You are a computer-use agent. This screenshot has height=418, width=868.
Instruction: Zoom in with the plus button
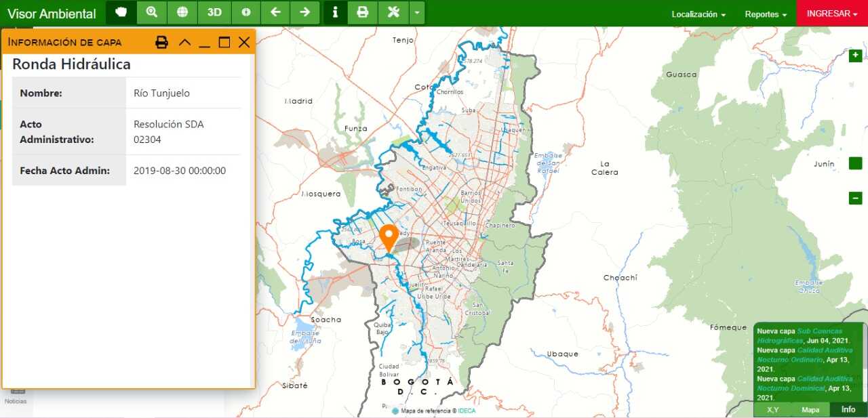(x=855, y=56)
